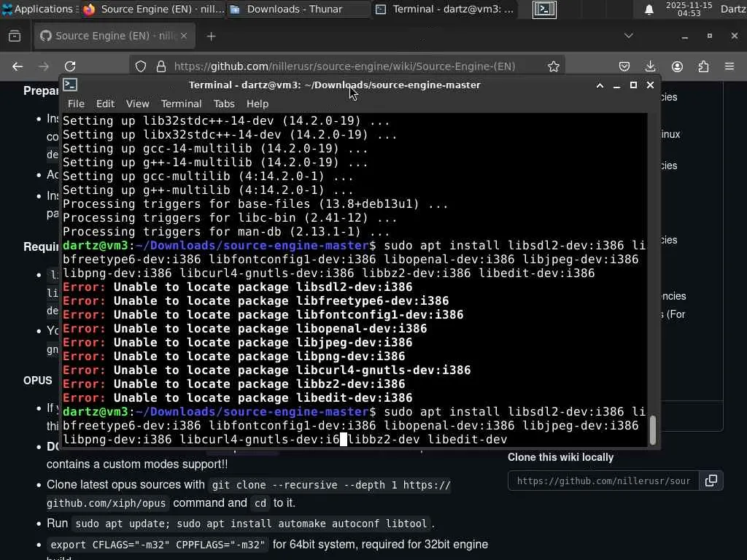Screen dimensions: 747x560
Task: Click the 'Clone this wiki locally' heading
Action: point(560,457)
